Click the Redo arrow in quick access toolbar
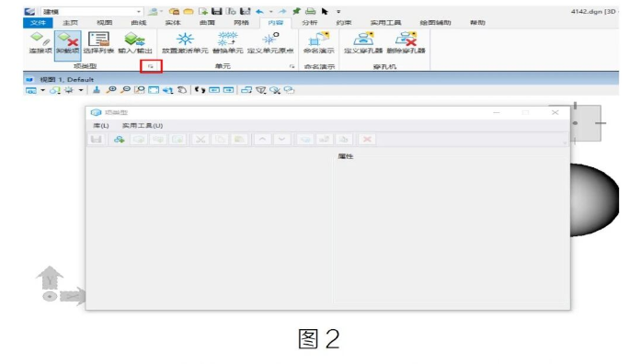This screenshot has width=641, height=364. point(282,11)
